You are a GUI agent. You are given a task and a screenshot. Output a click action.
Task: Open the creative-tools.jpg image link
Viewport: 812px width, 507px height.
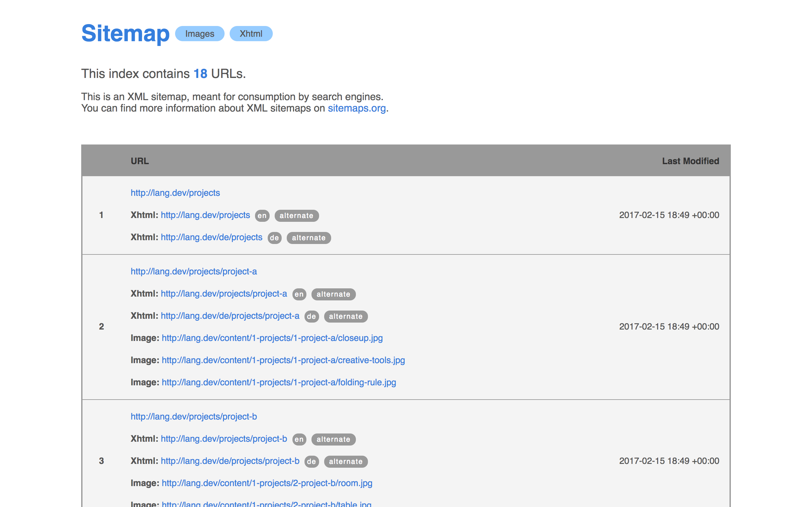coord(283,360)
